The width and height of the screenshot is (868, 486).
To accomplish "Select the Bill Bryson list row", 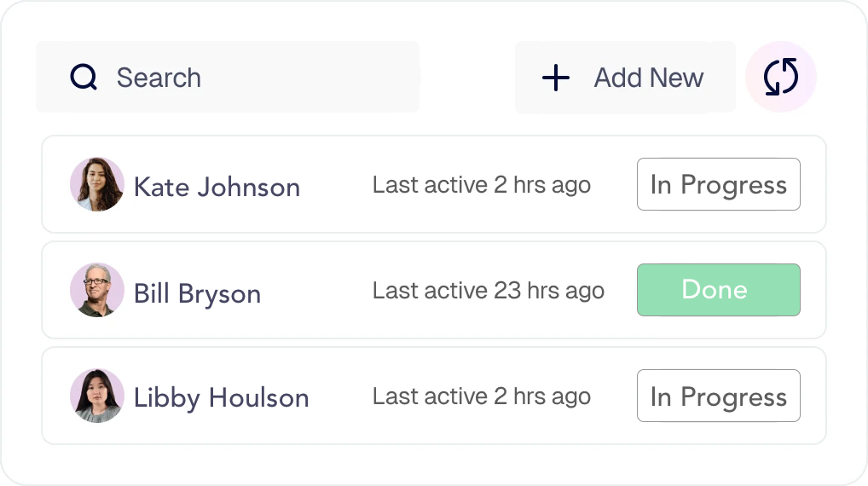I will pyautogui.click(x=434, y=290).
